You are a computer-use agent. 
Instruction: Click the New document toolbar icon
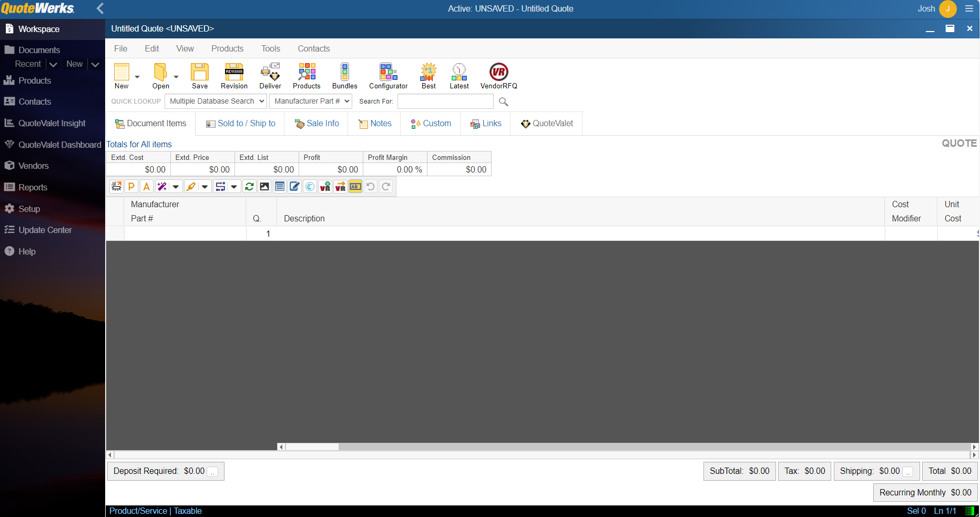[121, 76]
